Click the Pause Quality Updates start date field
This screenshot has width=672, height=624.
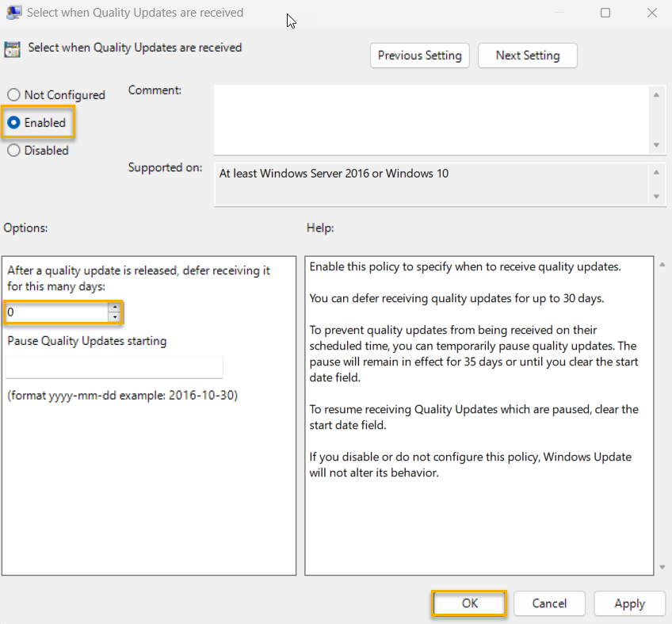pos(113,367)
